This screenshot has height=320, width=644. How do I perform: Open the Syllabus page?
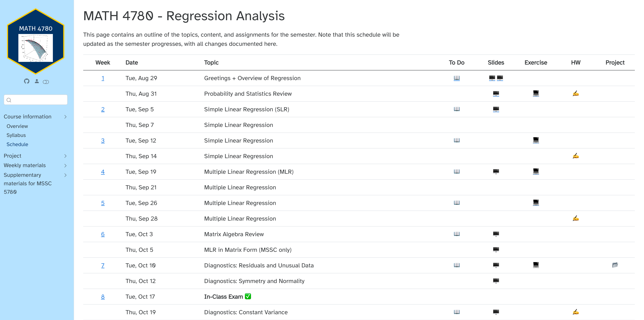click(x=16, y=135)
